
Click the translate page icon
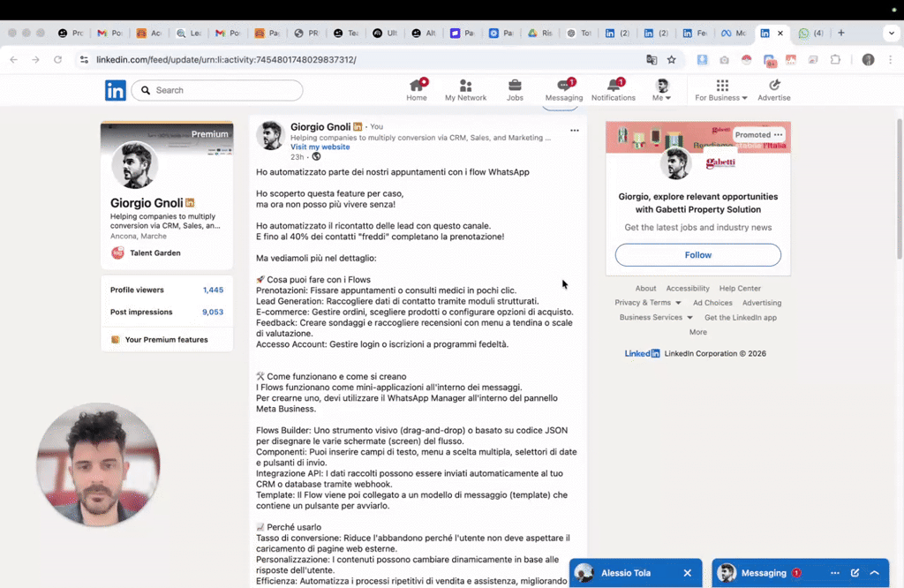point(652,59)
